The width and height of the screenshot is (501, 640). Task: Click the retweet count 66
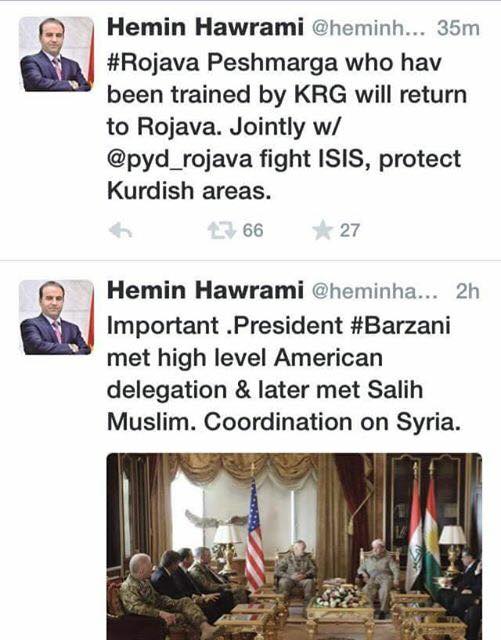tap(253, 231)
